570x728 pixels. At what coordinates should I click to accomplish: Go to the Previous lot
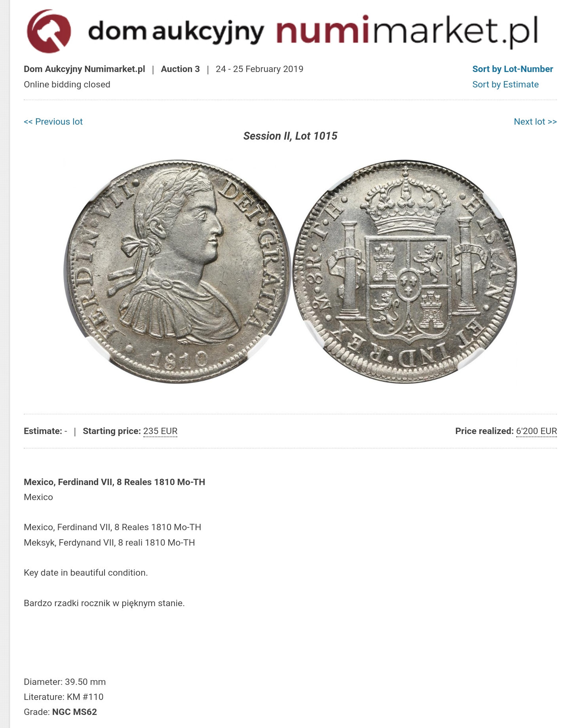[x=53, y=121]
